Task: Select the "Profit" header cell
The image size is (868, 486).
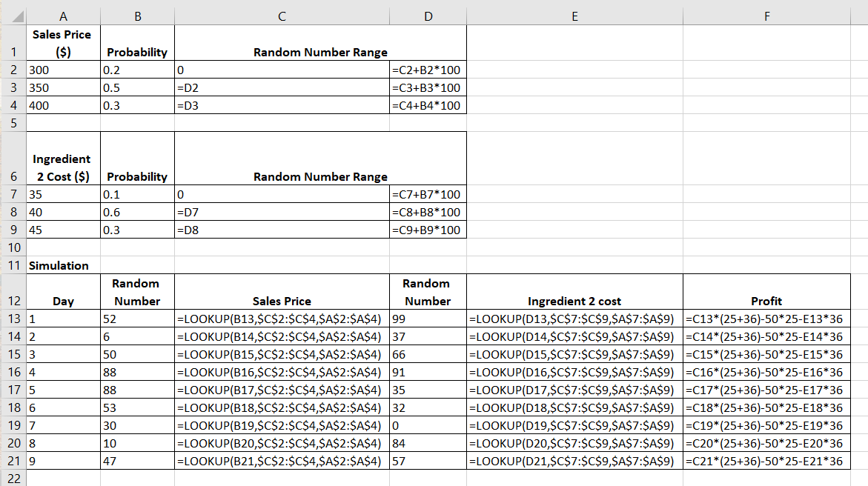Action: click(766, 301)
